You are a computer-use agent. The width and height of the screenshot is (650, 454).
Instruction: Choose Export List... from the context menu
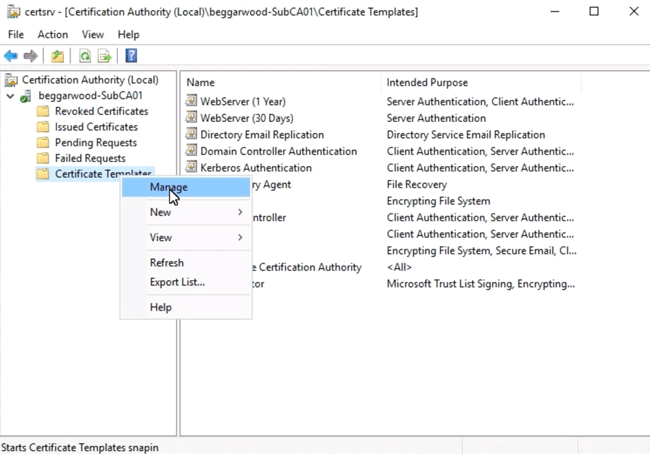(186, 282)
